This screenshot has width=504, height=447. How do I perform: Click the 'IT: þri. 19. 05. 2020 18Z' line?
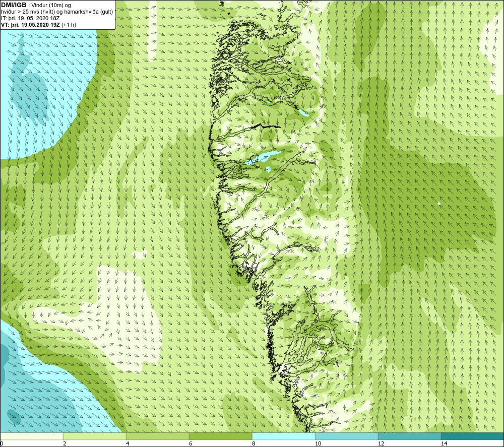30,18
